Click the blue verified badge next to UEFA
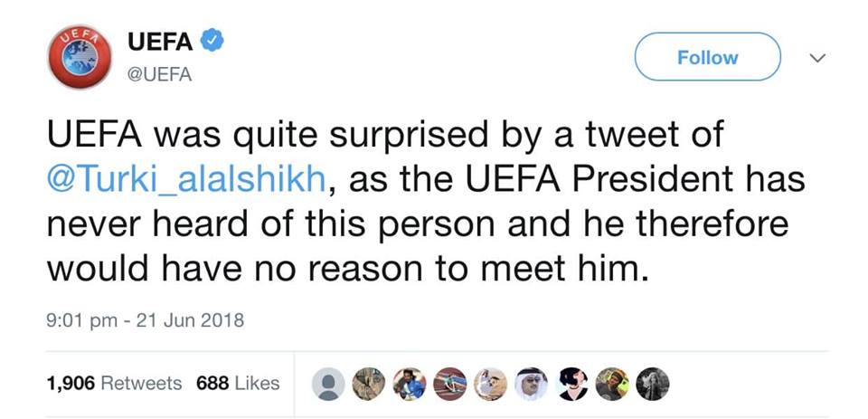Image resolution: width=868 pixels, height=419 pixels. click(x=212, y=41)
